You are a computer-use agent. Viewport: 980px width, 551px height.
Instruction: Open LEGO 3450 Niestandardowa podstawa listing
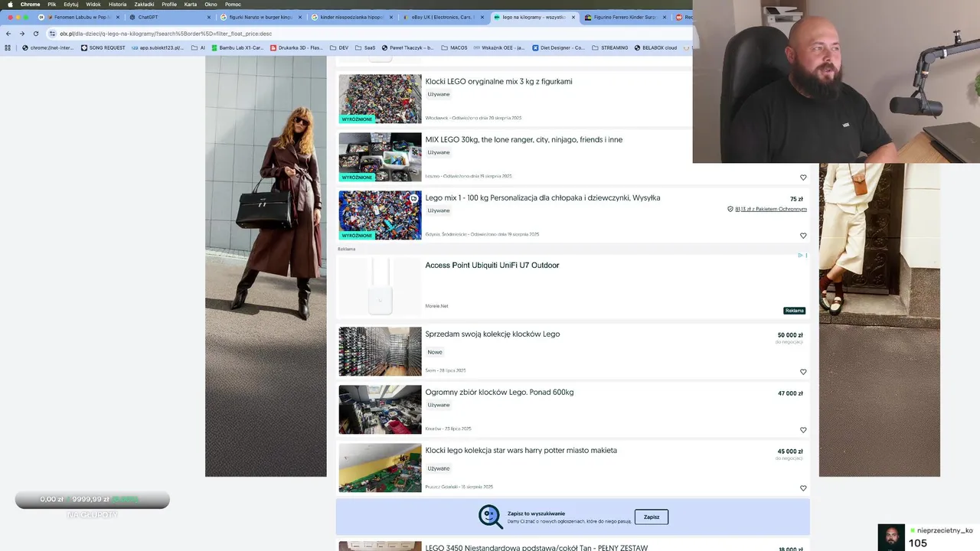[537, 547]
